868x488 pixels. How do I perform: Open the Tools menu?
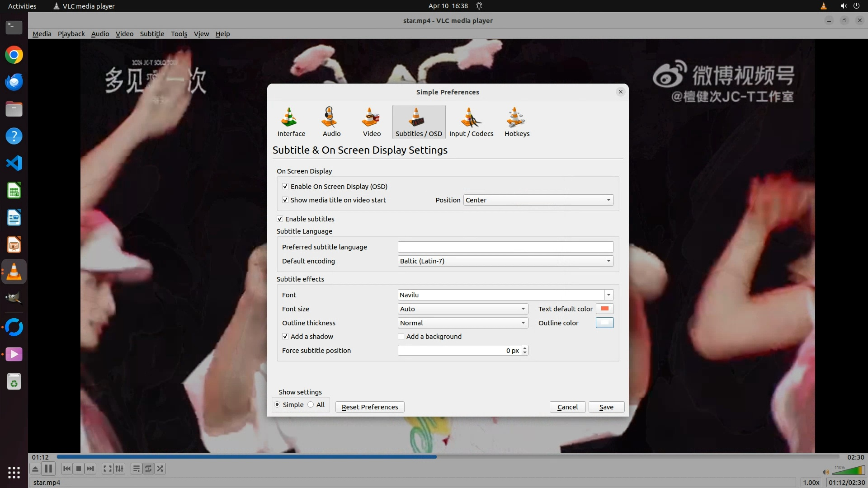pyautogui.click(x=179, y=34)
